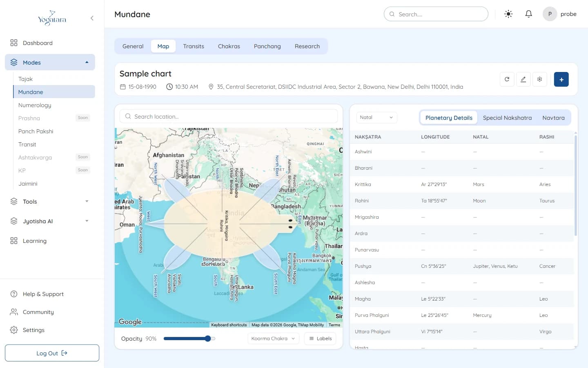This screenshot has height=368, width=588.
Task: Click the Learning grid icon
Action: click(14, 241)
